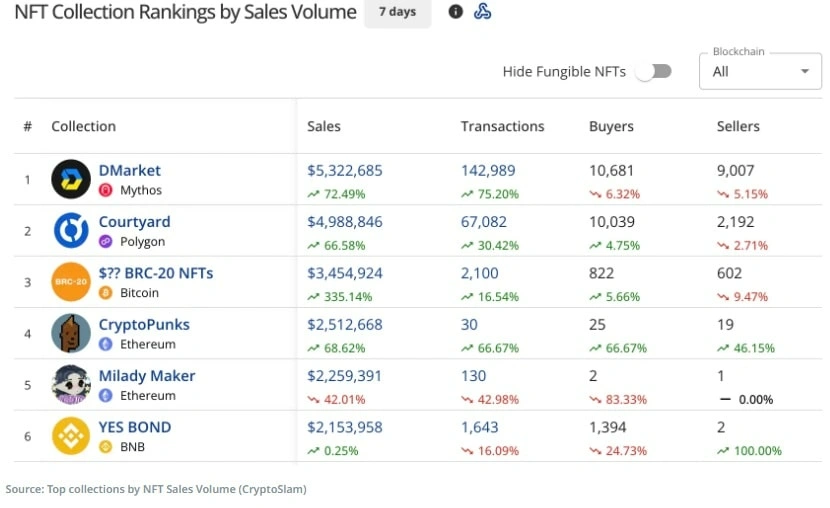The height and width of the screenshot is (508, 830).
Task: Sort by the Sales column header
Action: (x=324, y=126)
